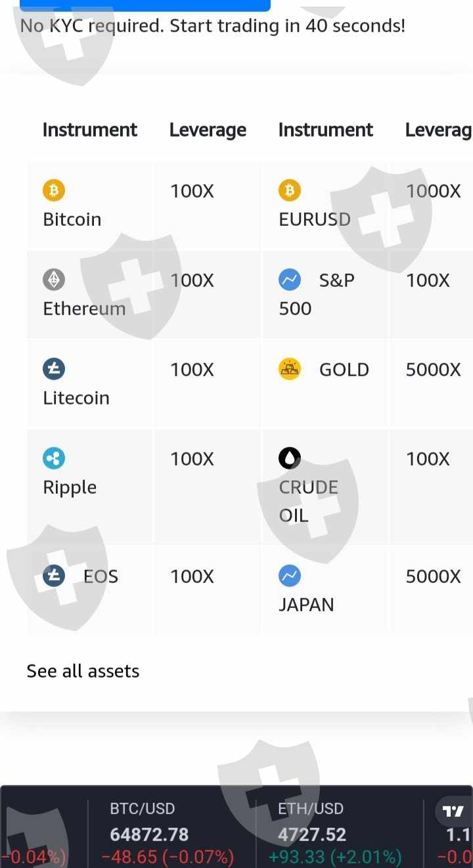473x868 pixels.
Task: Click the Bitcoin coin icon
Action: click(x=54, y=191)
